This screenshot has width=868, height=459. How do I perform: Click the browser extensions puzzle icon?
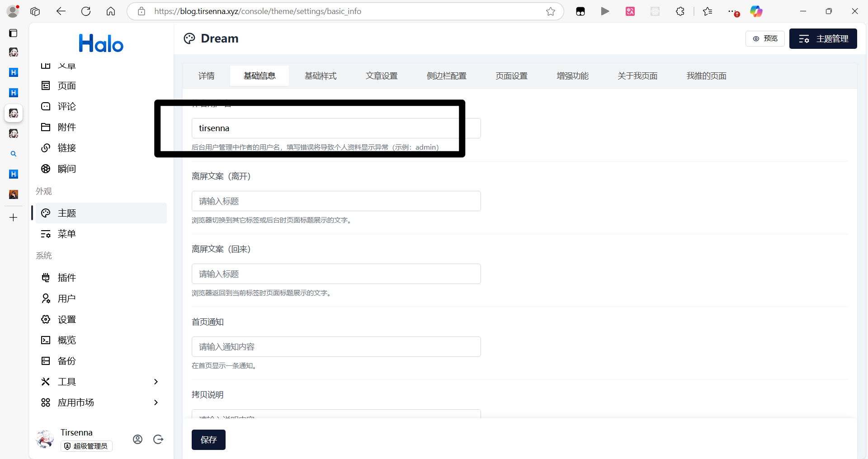click(680, 11)
